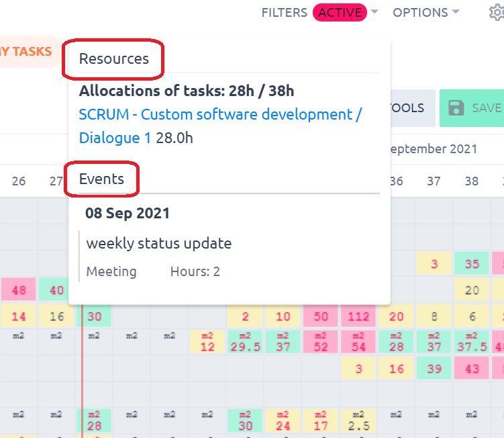Screen dimensions: 504x438
Task: Select the pink cell showing 112
Action: point(359,317)
